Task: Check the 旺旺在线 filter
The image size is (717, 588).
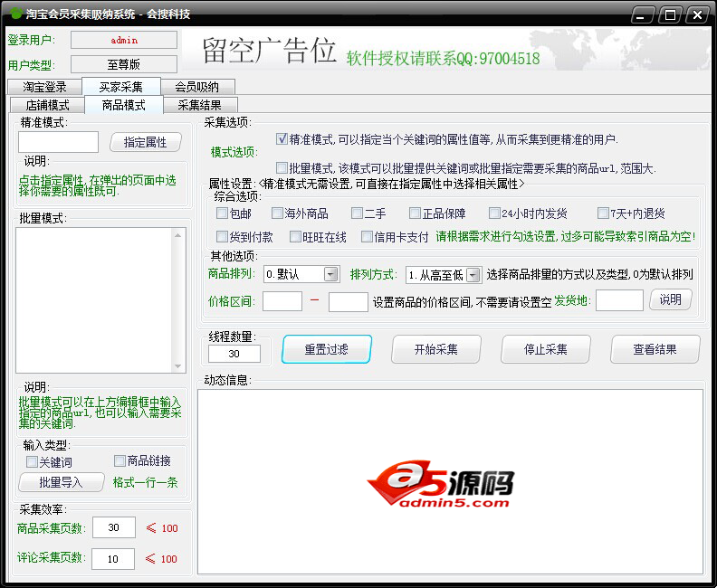Action: coord(295,237)
